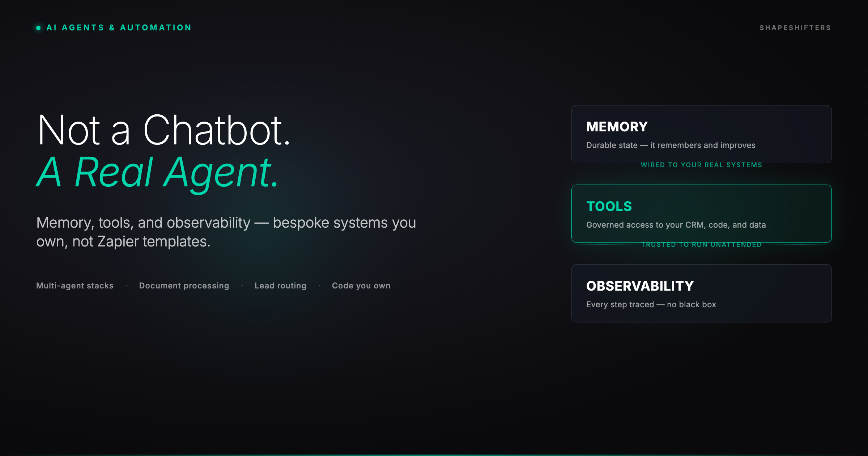The image size is (868, 456).
Task: Click 'TRUSTED TO RUN UNATTENDED' connector label
Action: coord(701,245)
